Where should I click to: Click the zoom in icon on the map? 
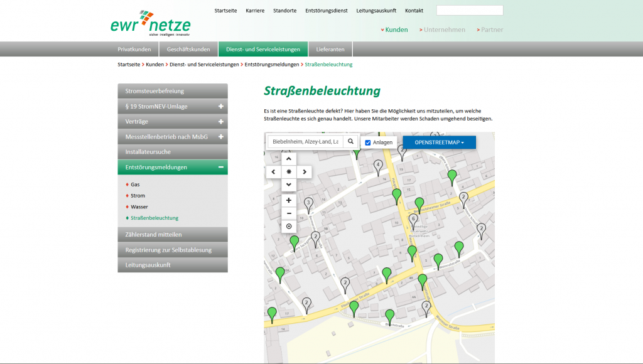point(288,200)
